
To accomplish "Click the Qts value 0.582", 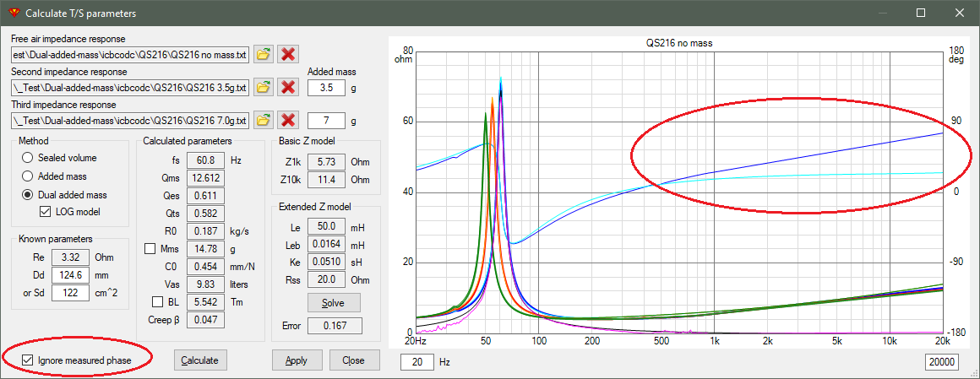I will [205, 214].
